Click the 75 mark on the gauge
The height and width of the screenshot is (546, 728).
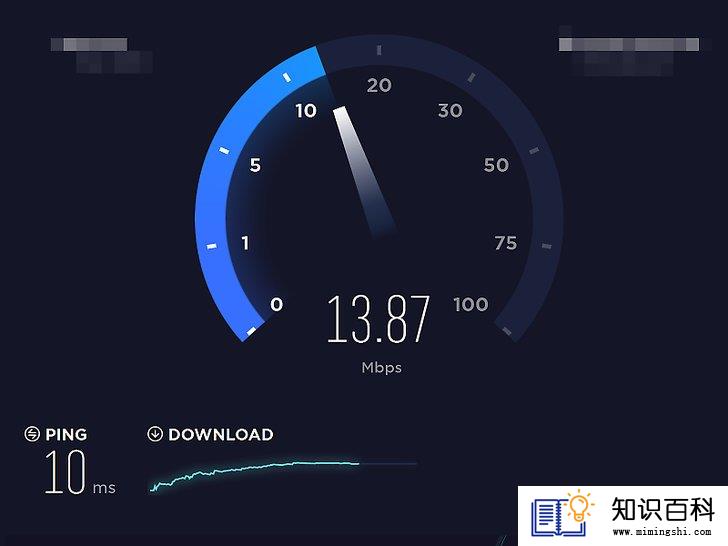[x=506, y=243]
